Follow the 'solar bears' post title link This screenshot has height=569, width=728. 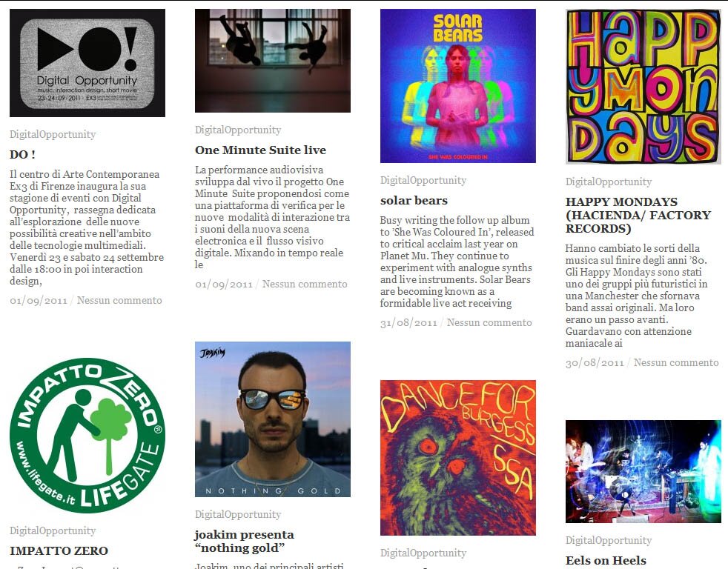pyautogui.click(x=414, y=201)
